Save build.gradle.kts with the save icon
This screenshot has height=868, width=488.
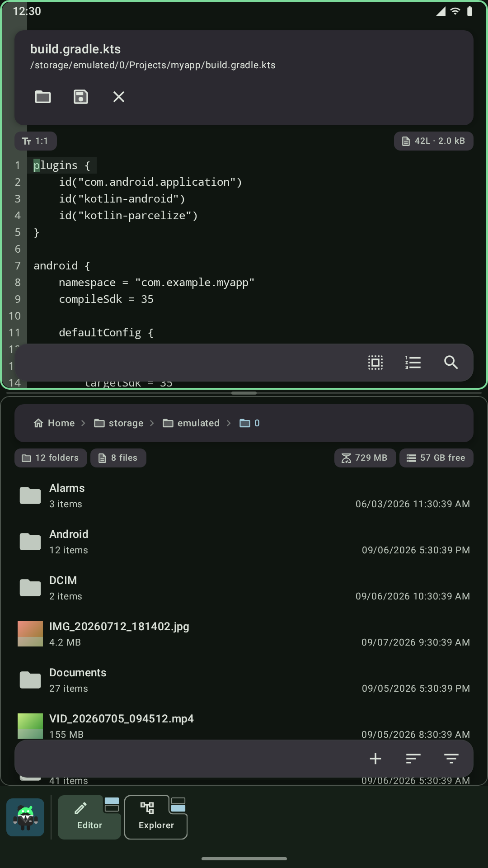[x=81, y=97]
